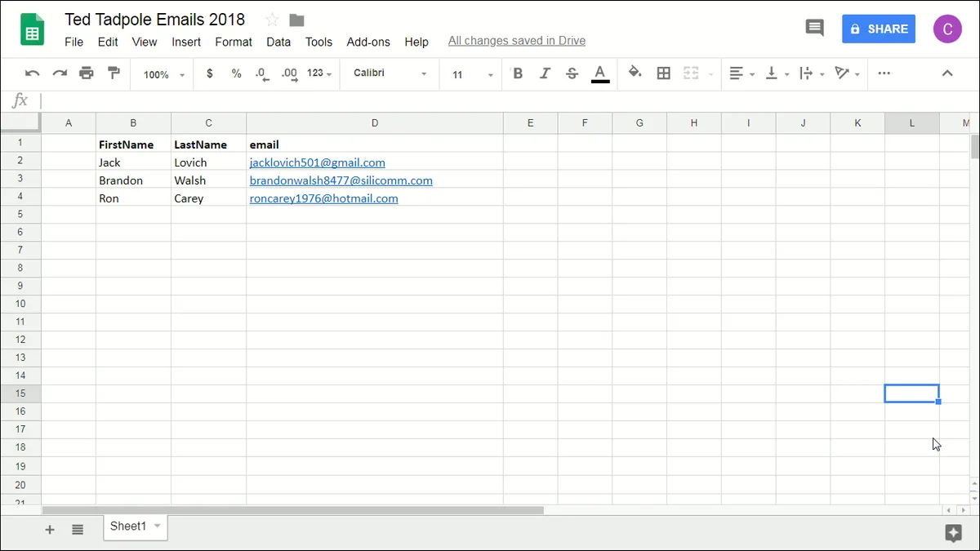
Task: Click All changes saved in Drive link
Action: [517, 41]
